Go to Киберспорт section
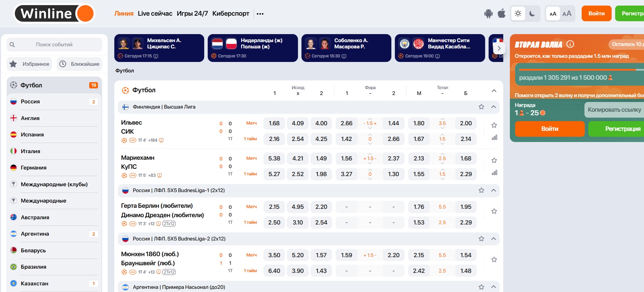Viewport: 644px width, 292px height. pos(230,14)
